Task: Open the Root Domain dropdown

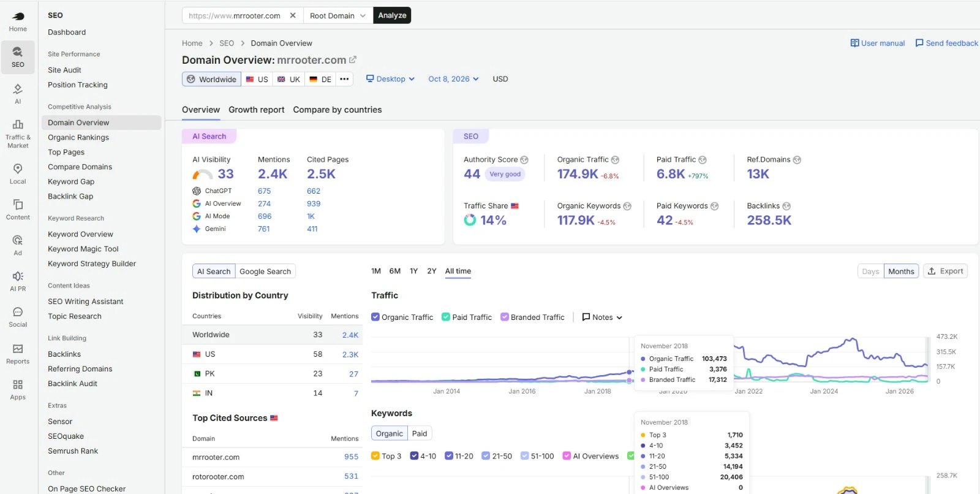Action: click(338, 15)
